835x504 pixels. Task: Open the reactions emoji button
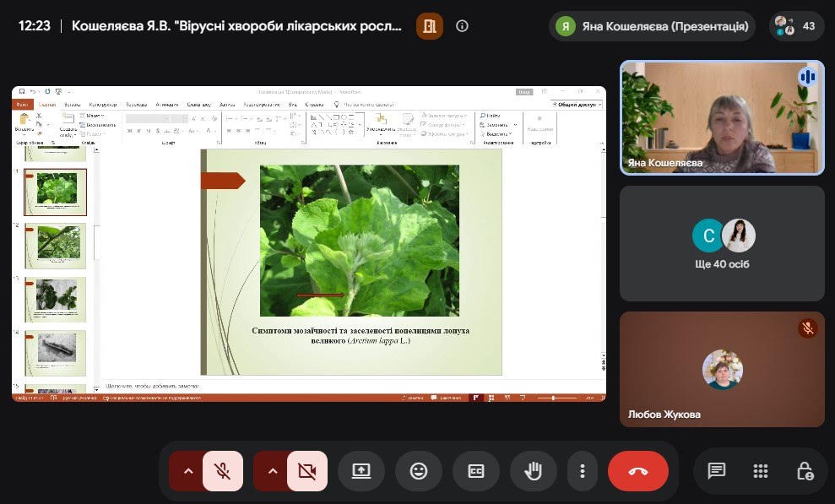pyautogui.click(x=419, y=471)
